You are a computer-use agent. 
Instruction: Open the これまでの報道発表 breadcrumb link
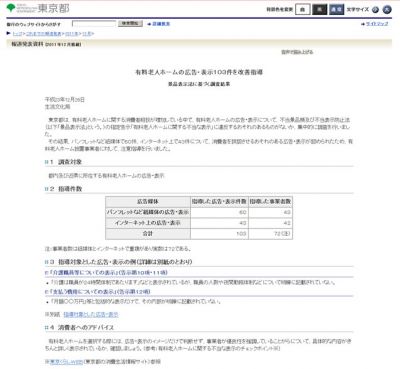tap(44, 34)
